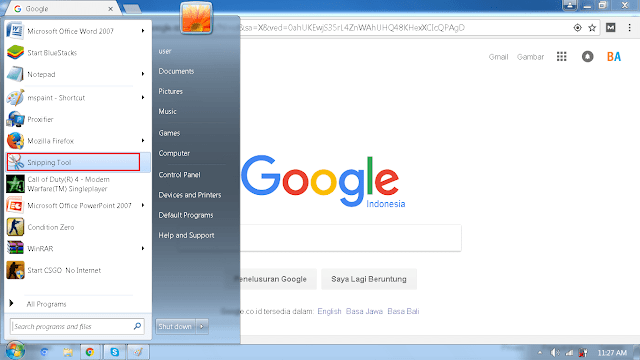Viewport: 640px width, 360px height.
Task: Click Saya Lagi Beruntung button
Action: point(369,279)
